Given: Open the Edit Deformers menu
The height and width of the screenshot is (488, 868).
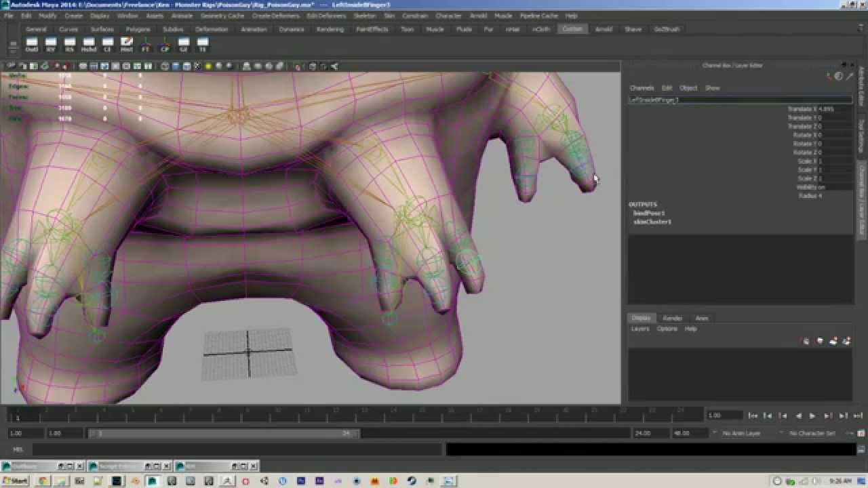Looking at the screenshot, I should [x=325, y=16].
